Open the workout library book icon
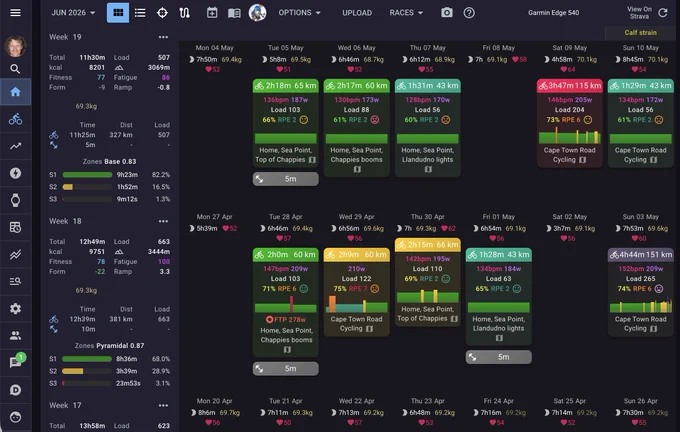The image size is (680, 432). pyautogui.click(x=234, y=13)
